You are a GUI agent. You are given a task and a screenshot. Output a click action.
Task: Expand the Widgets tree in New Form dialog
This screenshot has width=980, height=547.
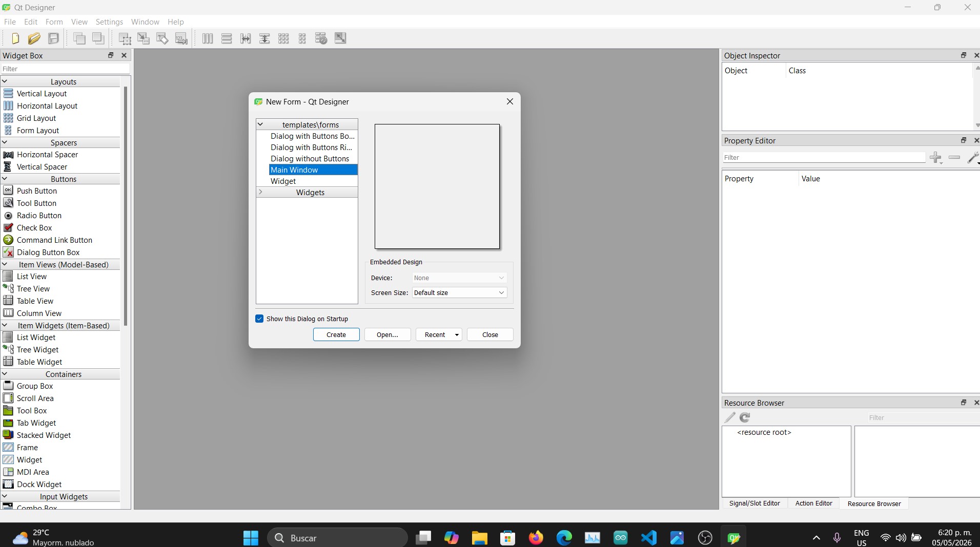click(260, 192)
